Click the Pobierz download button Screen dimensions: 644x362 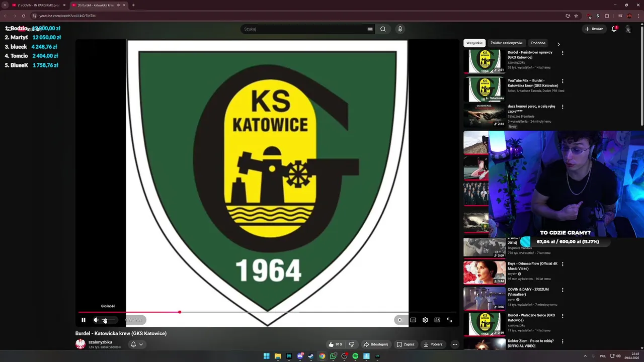433,344
